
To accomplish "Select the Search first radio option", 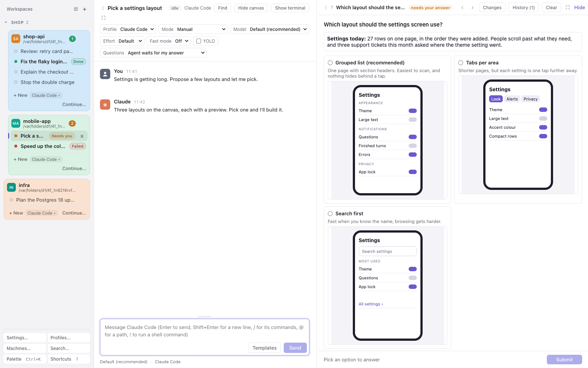I will (x=330, y=214).
